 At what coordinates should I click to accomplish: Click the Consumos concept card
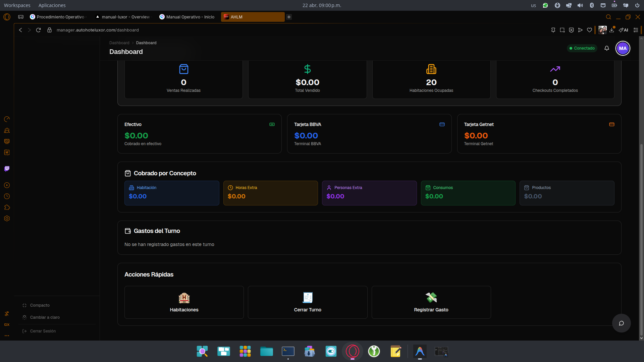pyautogui.click(x=468, y=193)
